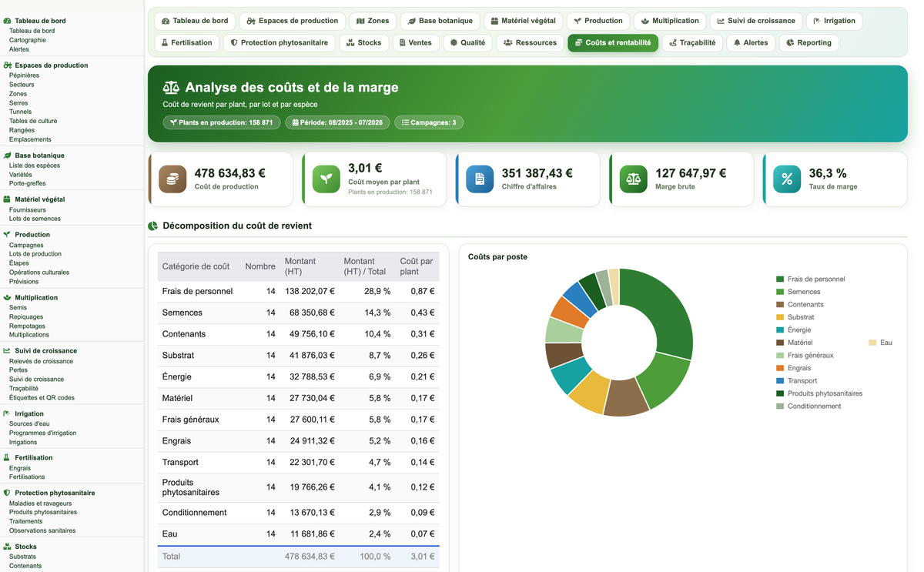The width and height of the screenshot is (924, 572).
Task: Click the Irrigation sidebar section icon
Action: point(8,414)
